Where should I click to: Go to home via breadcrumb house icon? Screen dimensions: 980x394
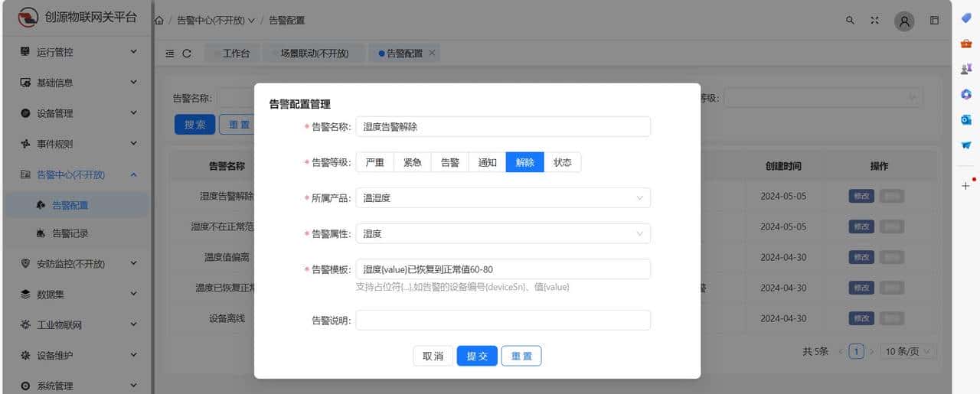point(158,21)
